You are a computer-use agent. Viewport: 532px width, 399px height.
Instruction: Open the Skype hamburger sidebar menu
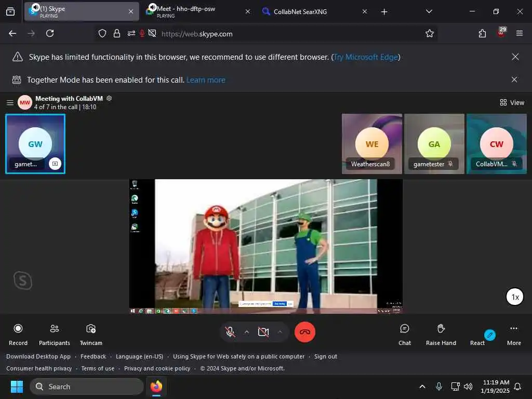pos(10,102)
